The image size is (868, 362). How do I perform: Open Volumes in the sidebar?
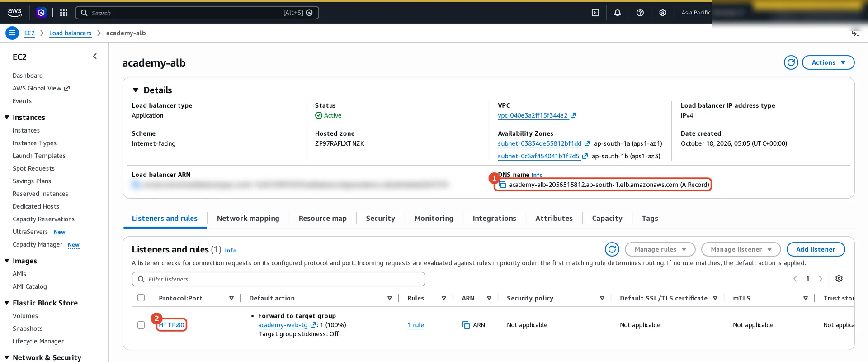pos(25,316)
